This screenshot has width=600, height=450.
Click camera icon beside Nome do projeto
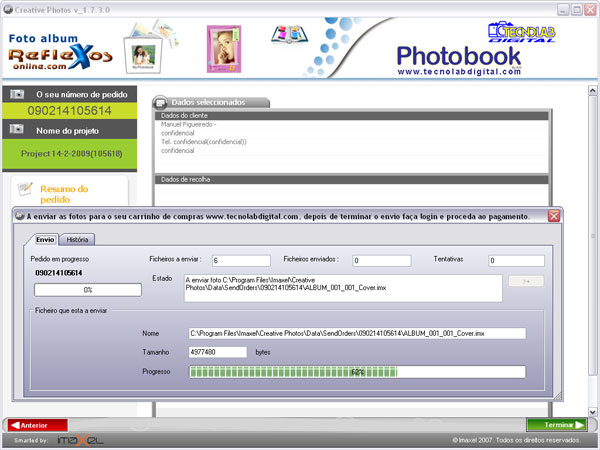click(x=17, y=129)
